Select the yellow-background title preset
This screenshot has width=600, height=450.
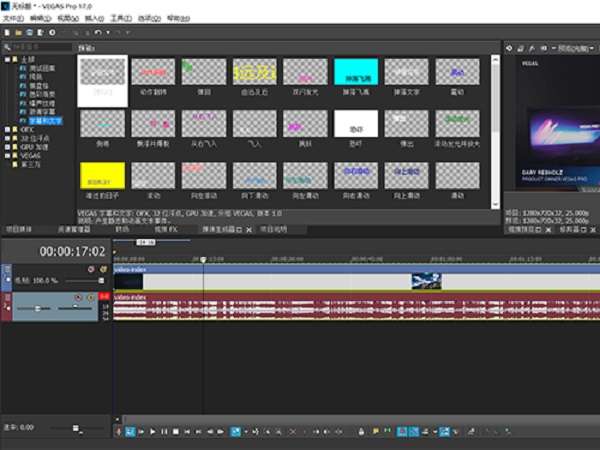tap(102, 181)
